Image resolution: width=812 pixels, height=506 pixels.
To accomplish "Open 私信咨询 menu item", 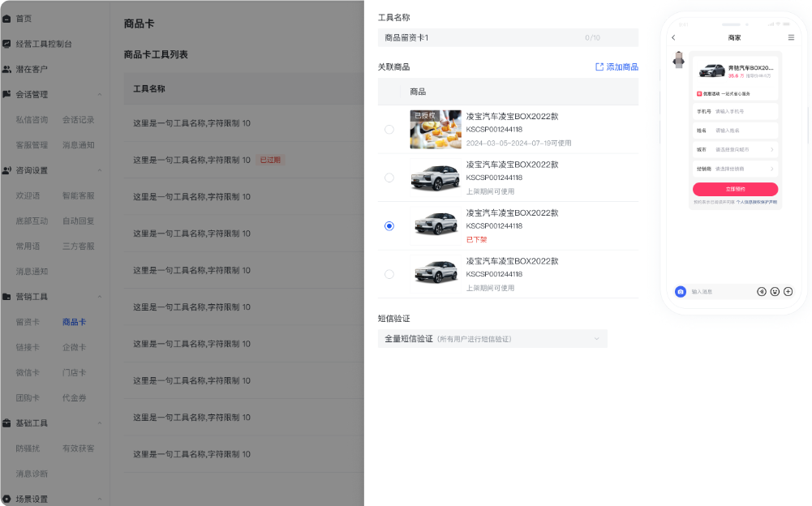I will pos(32,120).
